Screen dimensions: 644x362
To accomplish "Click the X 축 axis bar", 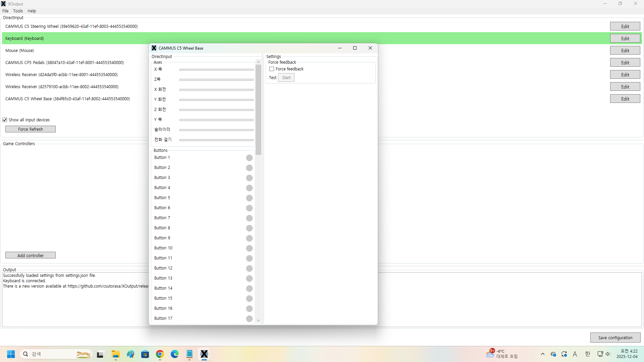I will [x=216, y=70].
